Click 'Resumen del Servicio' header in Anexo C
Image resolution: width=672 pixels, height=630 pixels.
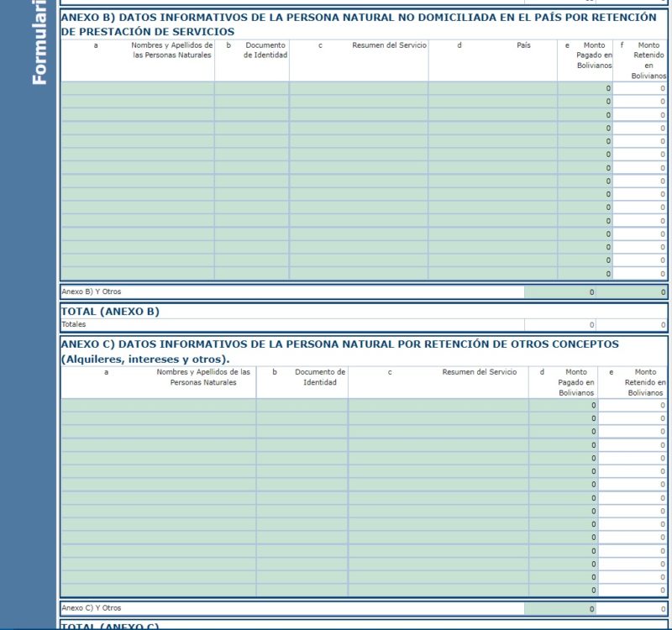coord(479,372)
